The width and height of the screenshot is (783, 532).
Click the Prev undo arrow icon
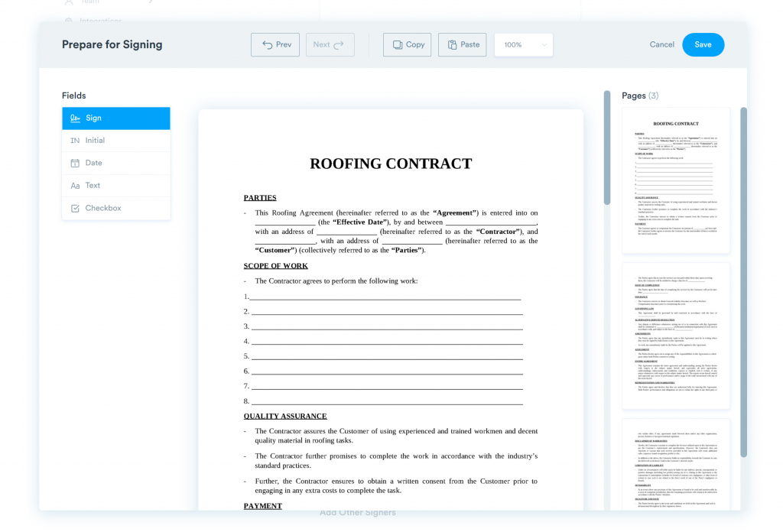click(x=268, y=44)
